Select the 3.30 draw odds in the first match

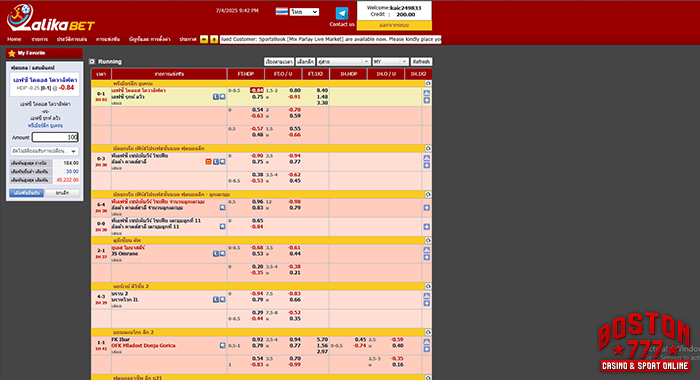pyautogui.click(x=322, y=103)
